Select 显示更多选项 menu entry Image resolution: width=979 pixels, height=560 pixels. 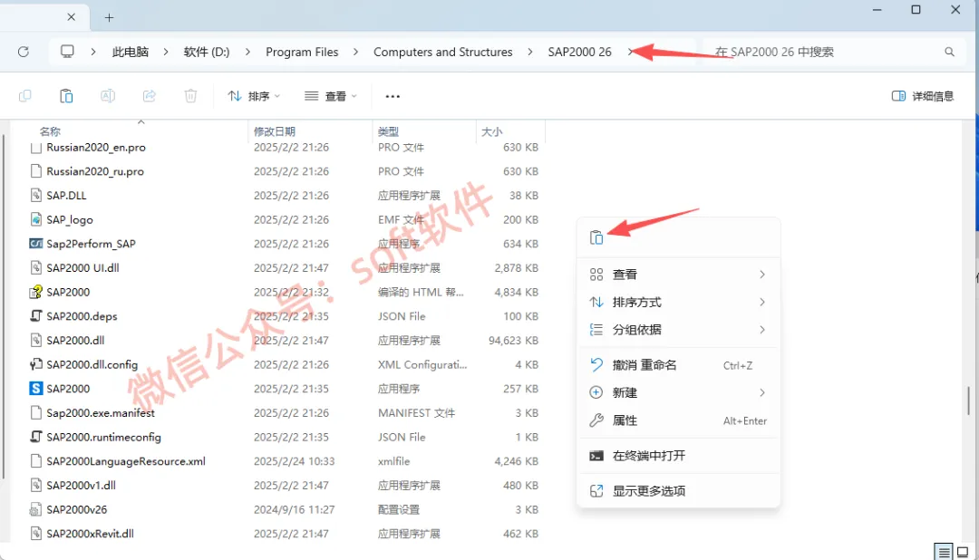pos(678,491)
